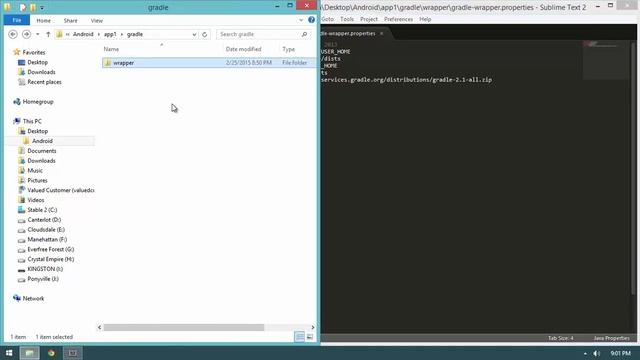
Task: Open address bar history dropdown
Action: tap(194, 34)
